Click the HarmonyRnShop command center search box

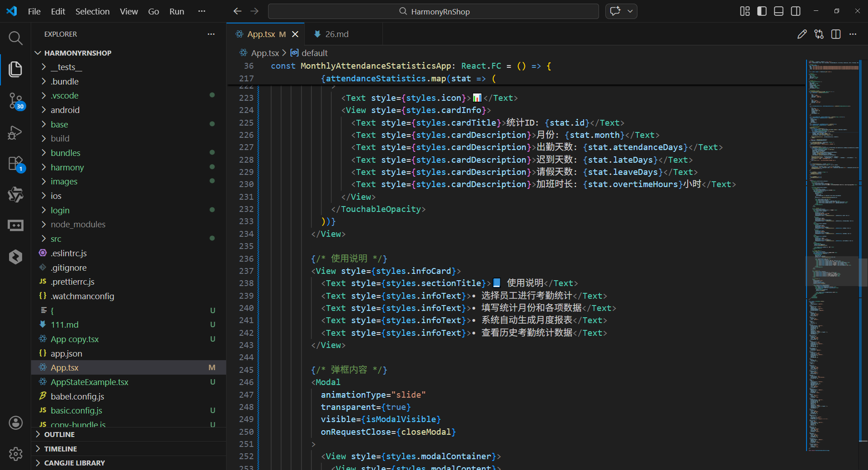434,11
